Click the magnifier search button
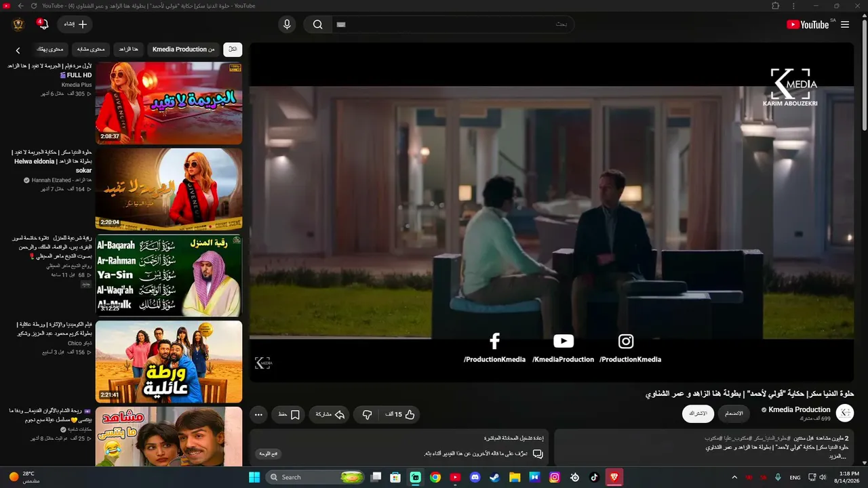Screen dimensions: 868x488 click(x=317, y=24)
